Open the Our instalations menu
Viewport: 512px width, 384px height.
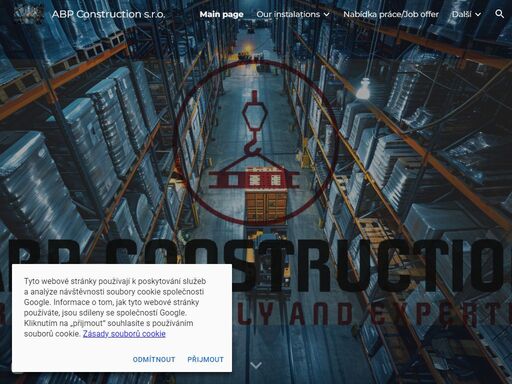288,14
